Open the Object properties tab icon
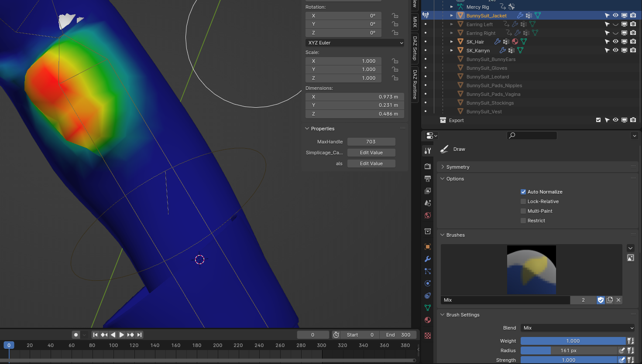The height and width of the screenshot is (364, 642). (428, 247)
